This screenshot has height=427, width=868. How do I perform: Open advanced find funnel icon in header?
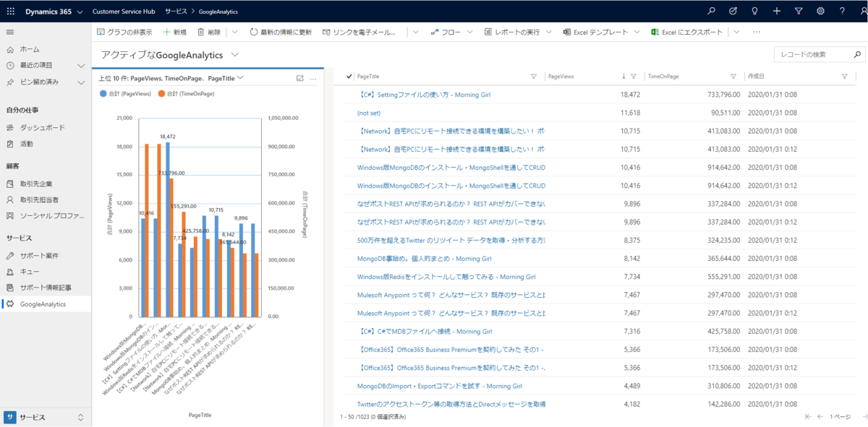coord(799,12)
